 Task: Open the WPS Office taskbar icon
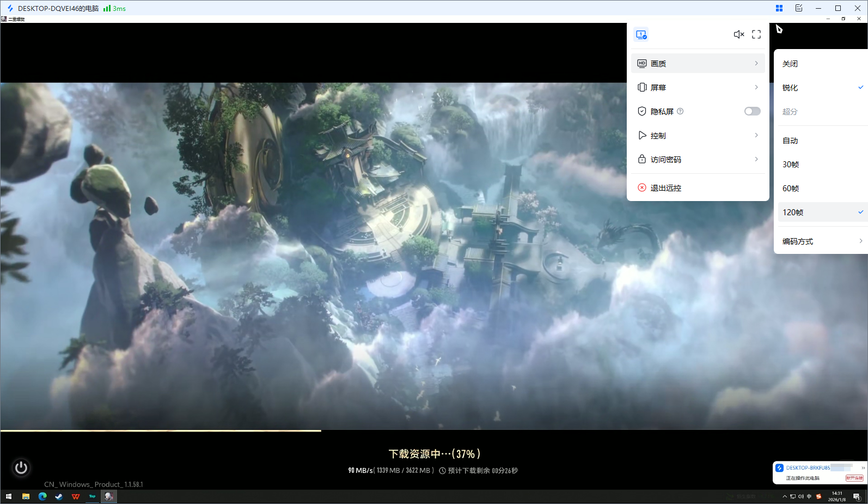coord(76,496)
